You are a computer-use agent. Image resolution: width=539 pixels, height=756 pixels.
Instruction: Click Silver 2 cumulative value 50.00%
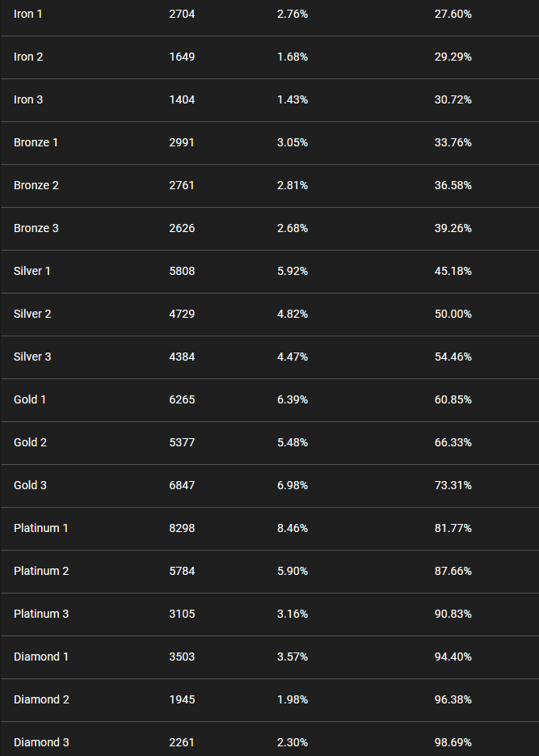tap(453, 314)
